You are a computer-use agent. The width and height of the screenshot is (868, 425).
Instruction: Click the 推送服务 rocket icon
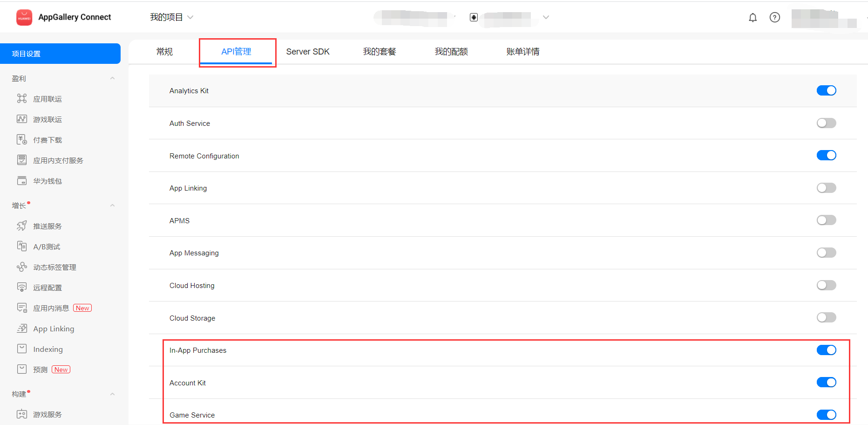22,226
